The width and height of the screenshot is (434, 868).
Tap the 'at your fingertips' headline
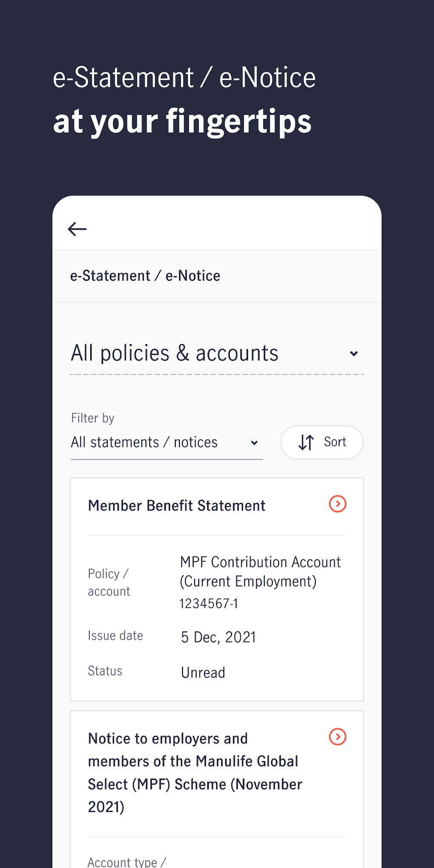point(182,122)
